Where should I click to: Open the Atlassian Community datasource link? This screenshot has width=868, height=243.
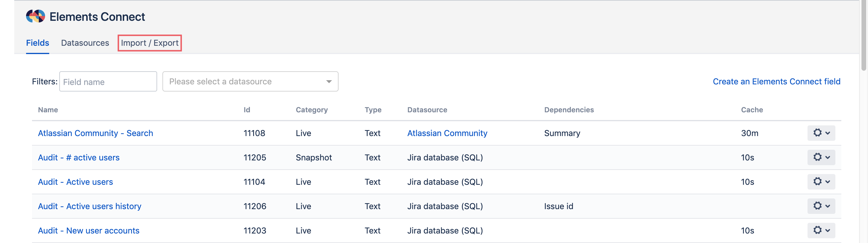click(x=447, y=133)
